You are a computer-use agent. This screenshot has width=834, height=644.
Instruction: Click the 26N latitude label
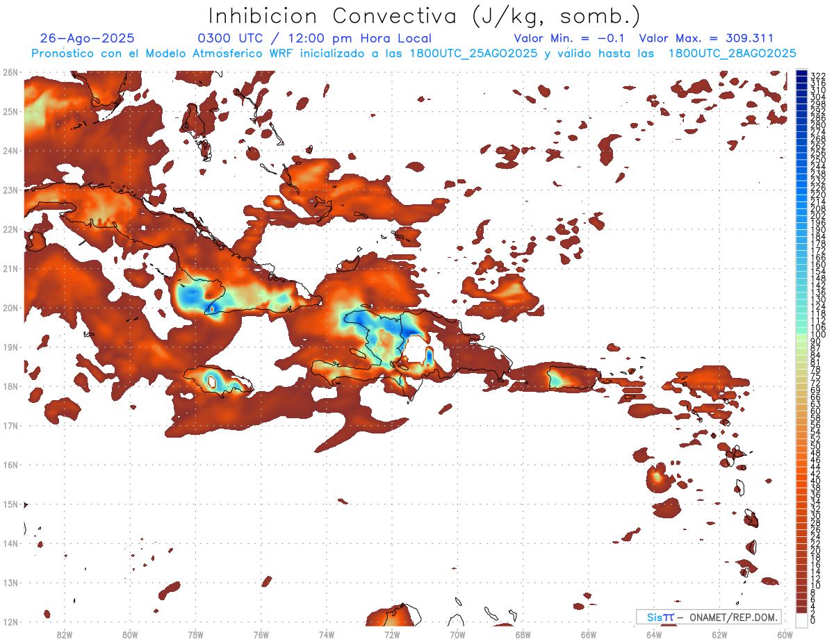10,72
